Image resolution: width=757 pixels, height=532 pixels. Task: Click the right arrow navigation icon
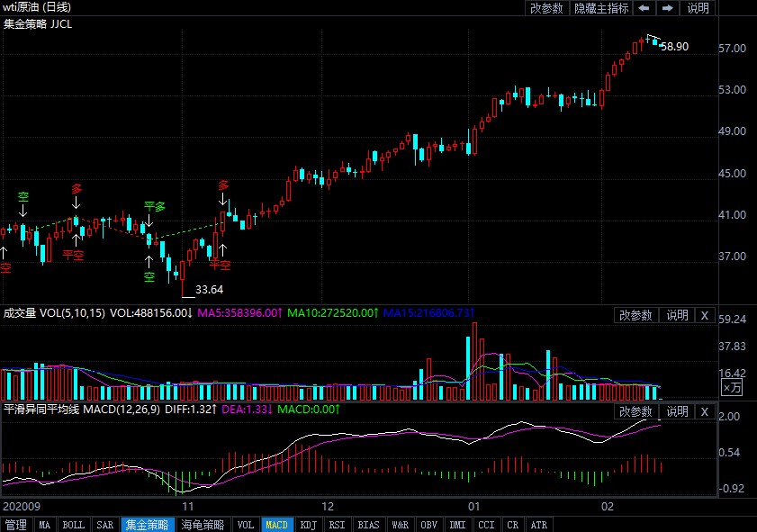coord(668,8)
